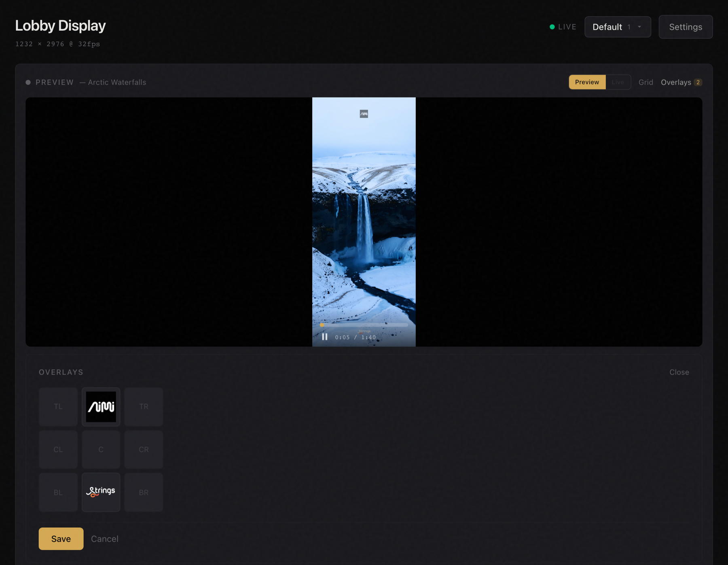Click the Arctic Waterfalls preview label

(x=117, y=82)
